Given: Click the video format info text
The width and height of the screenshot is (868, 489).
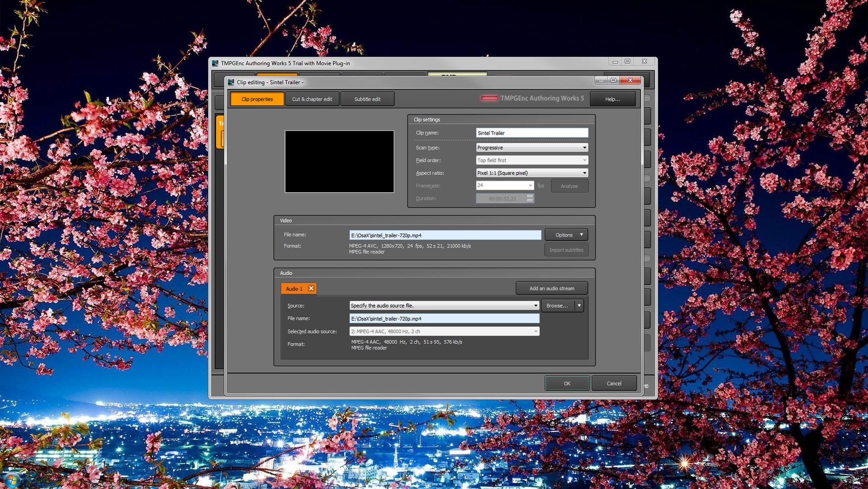Looking at the screenshot, I should [x=410, y=249].
